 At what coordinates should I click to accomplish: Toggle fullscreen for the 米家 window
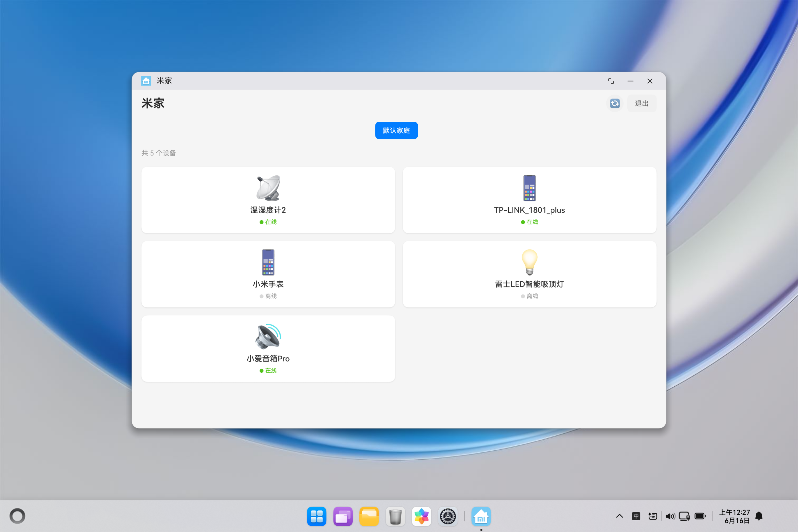pos(611,81)
